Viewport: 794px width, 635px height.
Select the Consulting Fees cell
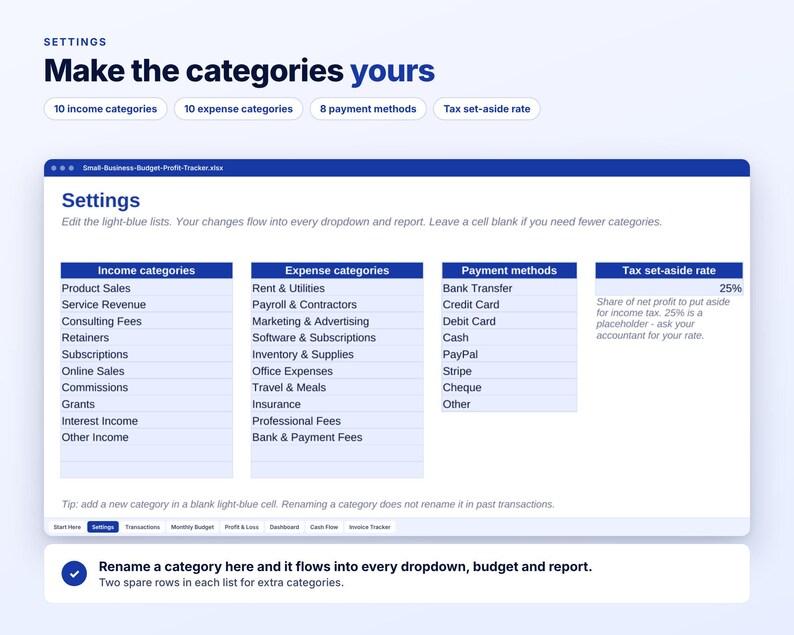(146, 321)
